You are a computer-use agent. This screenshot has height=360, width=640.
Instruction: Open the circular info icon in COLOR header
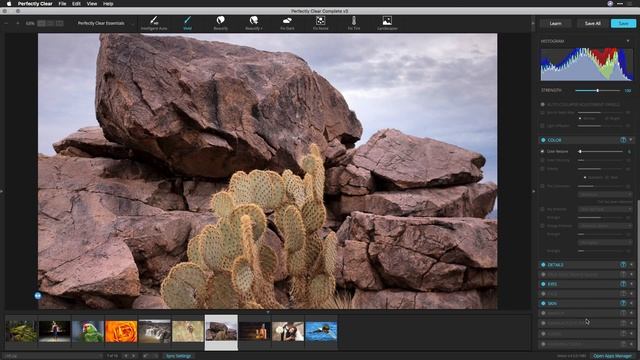pyautogui.click(x=623, y=140)
